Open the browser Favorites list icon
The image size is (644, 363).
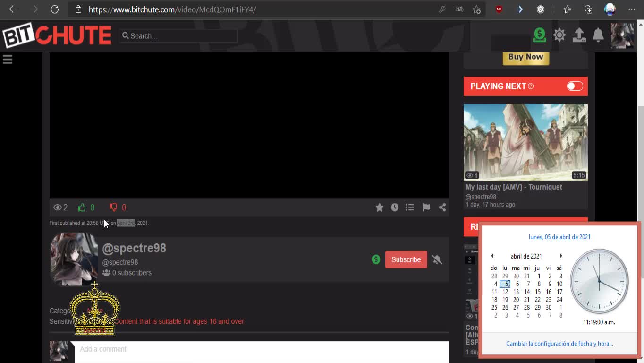[x=568, y=9]
